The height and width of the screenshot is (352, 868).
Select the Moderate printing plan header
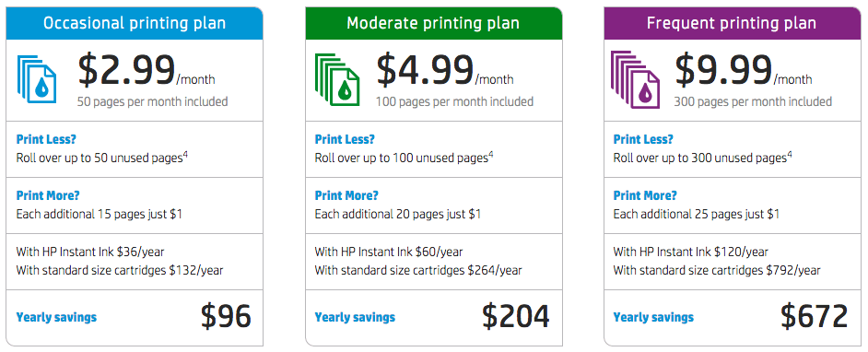[433, 24]
